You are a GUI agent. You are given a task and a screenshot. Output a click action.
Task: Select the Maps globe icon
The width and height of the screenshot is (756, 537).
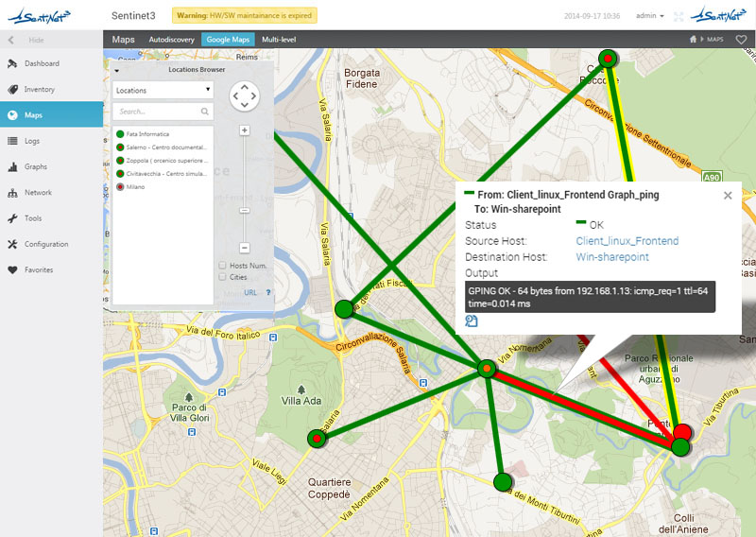(12, 114)
